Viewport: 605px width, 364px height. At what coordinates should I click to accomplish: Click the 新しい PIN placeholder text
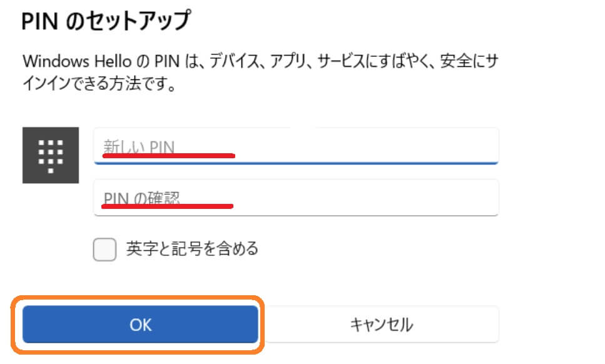pos(140,147)
